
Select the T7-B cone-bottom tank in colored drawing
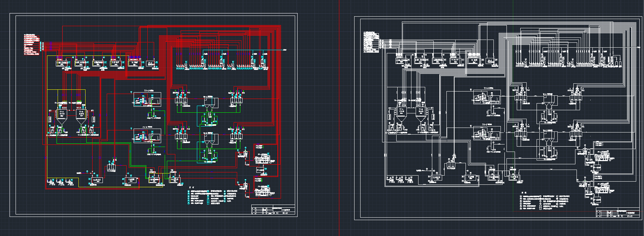81,117
